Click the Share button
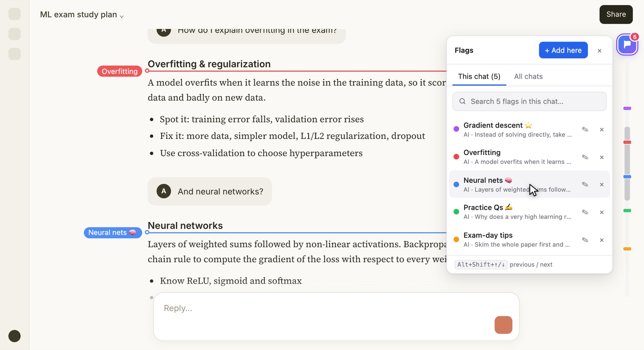The image size is (644, 350). tap(616, 14)
